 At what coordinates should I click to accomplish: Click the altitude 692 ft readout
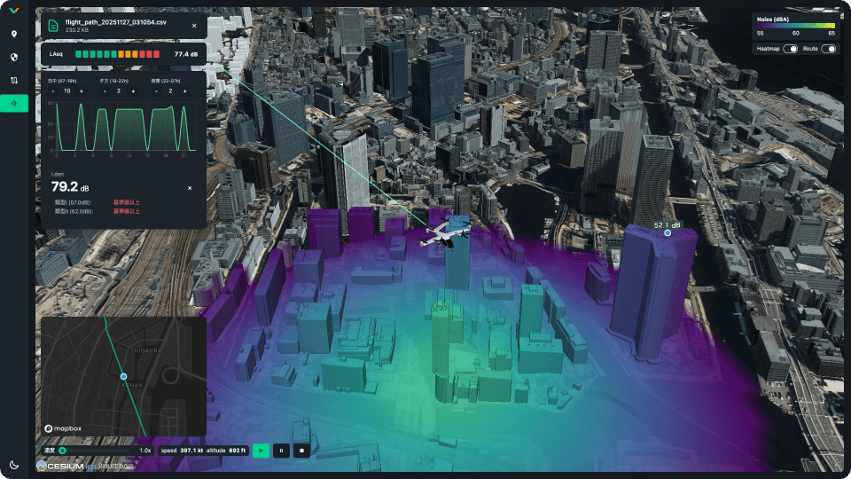click(x=226, y=450)
